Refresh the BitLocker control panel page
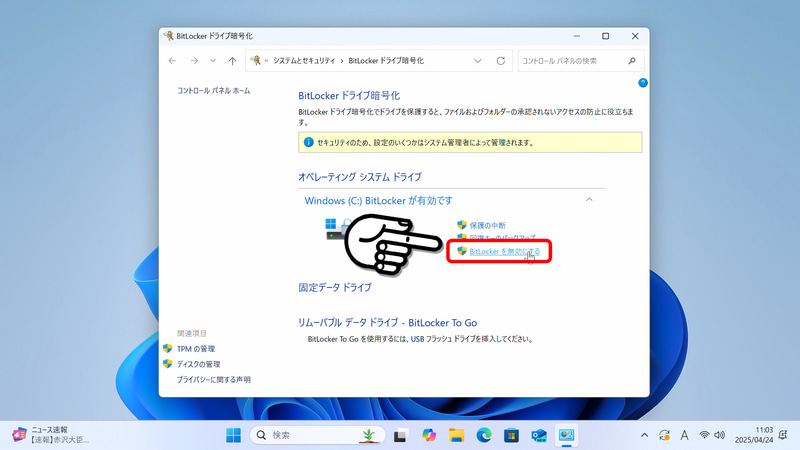Viewport: 800px width, 450px height. (501, 61)
